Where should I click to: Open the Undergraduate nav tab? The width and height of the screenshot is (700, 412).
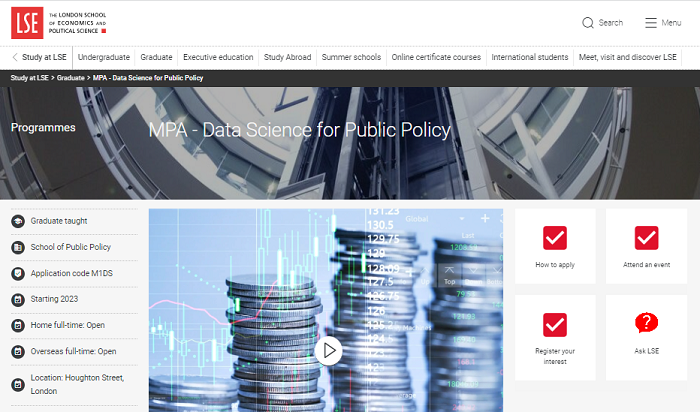coord(103,57)
